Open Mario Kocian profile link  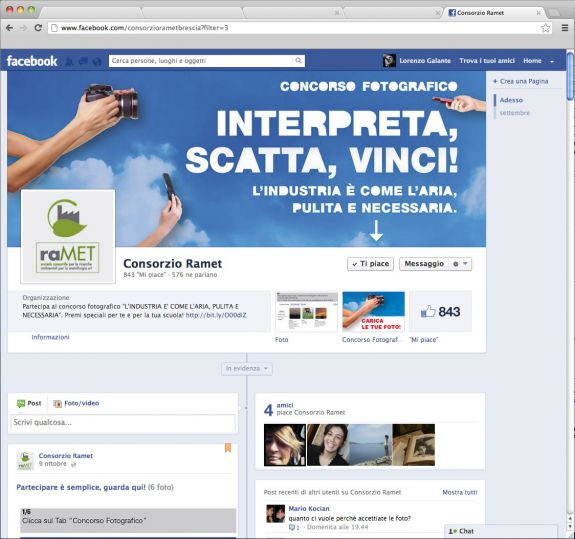(309, 509)
